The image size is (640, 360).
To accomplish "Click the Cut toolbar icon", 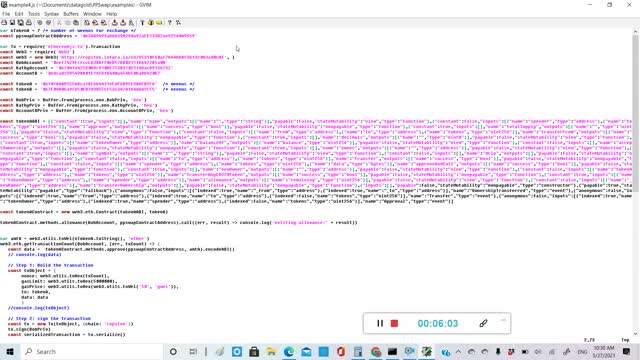I will 60,22.
